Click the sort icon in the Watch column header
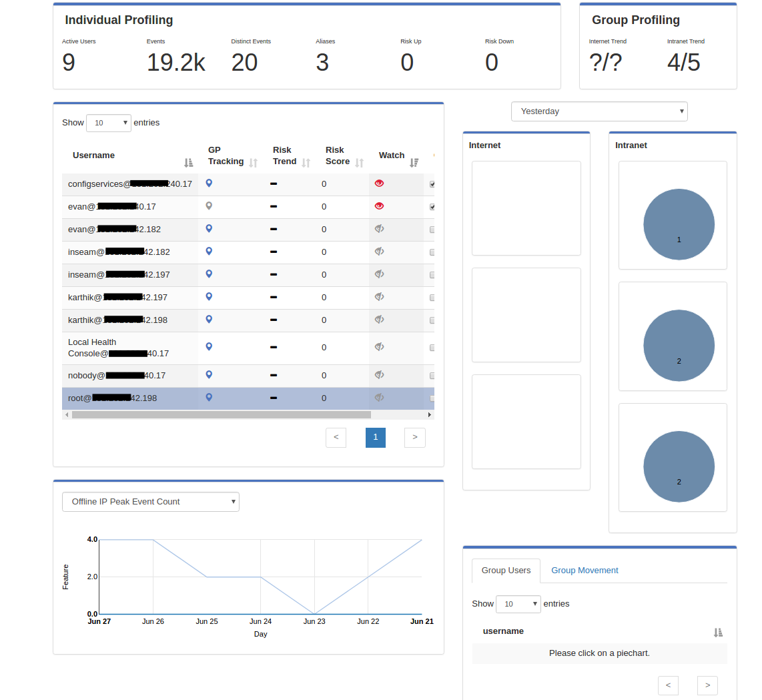The height and width of the screenshot is (700, 762). [x=414, y=161]
